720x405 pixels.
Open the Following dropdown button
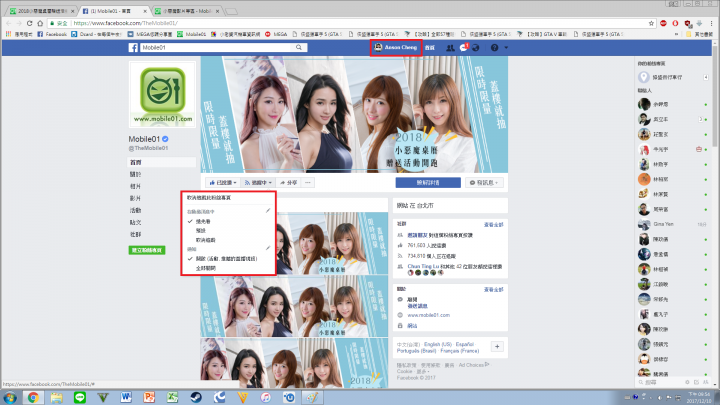258,183
